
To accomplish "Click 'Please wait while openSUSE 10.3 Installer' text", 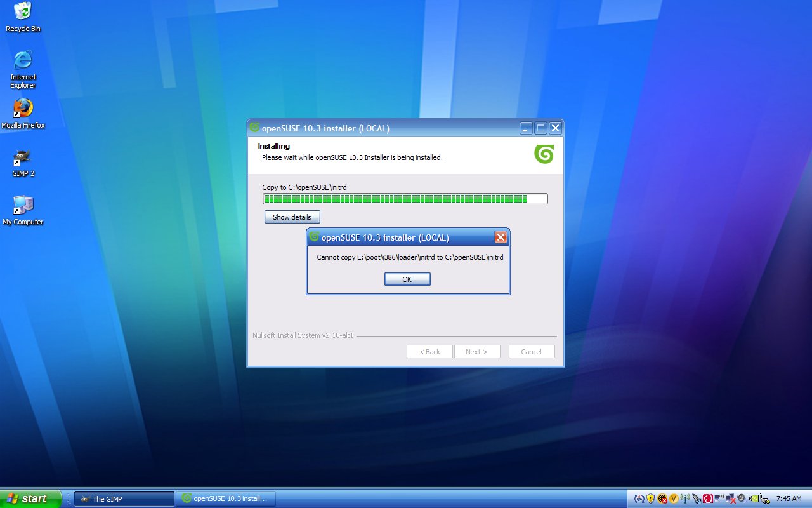I will point(352,157).
